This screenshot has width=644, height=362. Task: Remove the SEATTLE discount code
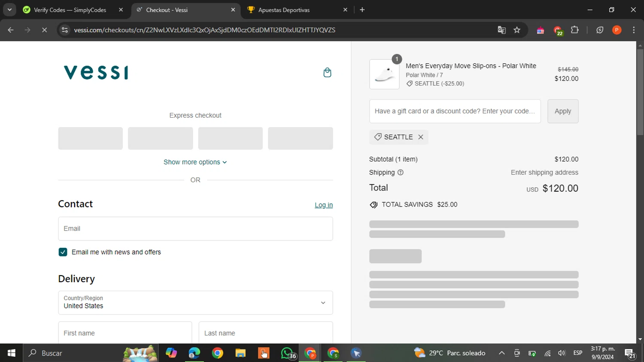(421, 137)
